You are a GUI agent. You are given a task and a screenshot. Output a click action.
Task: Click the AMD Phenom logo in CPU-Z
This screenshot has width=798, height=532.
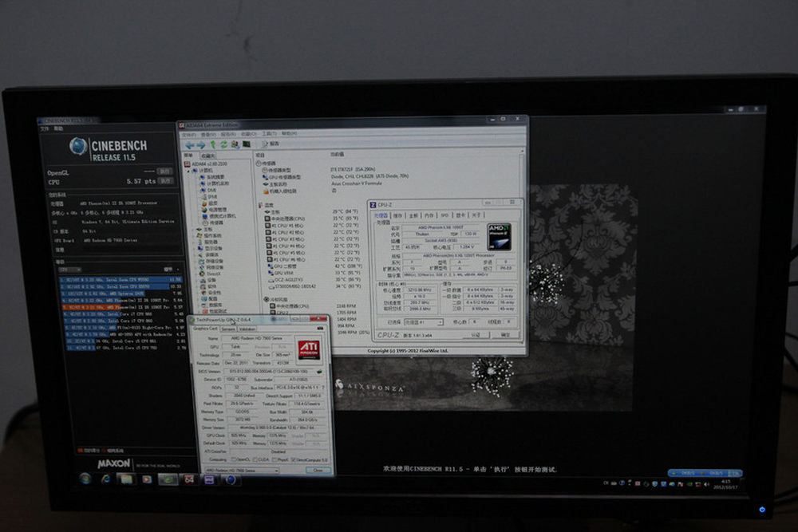tap(499, 237)
